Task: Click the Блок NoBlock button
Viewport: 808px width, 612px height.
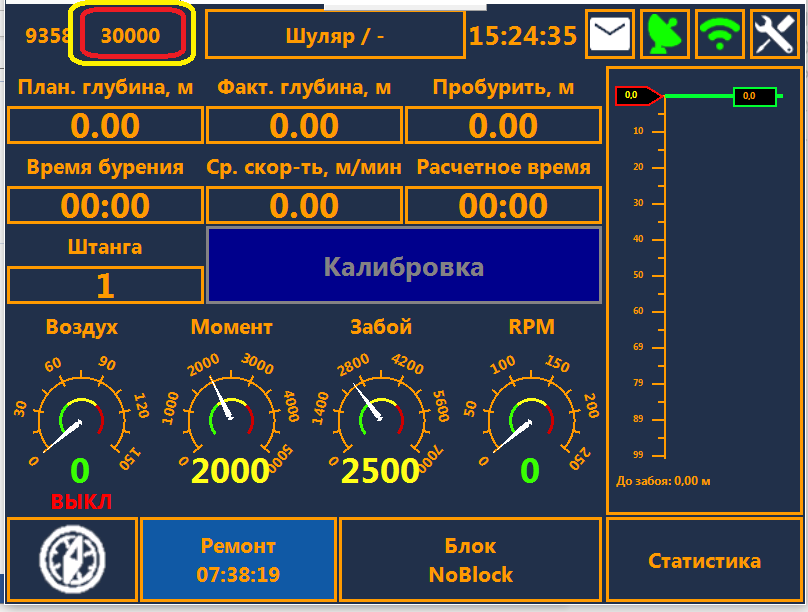Action: point(470,560)
